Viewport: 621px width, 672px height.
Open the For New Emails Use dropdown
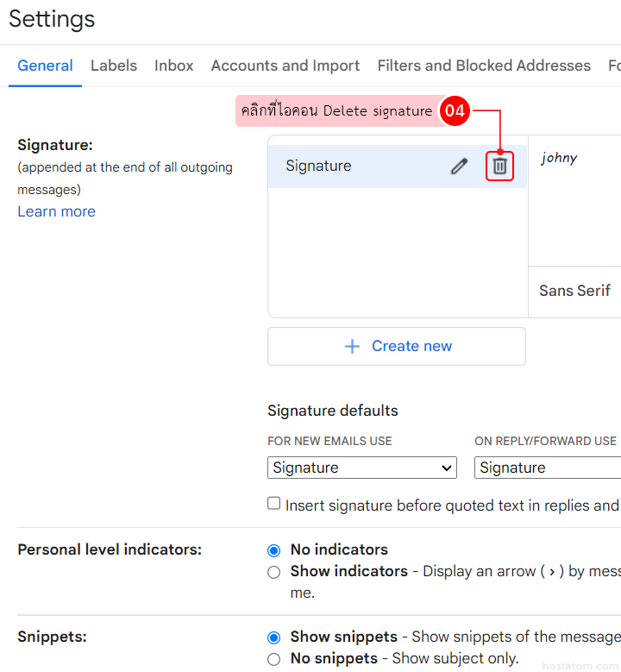[x=362, y=468]
